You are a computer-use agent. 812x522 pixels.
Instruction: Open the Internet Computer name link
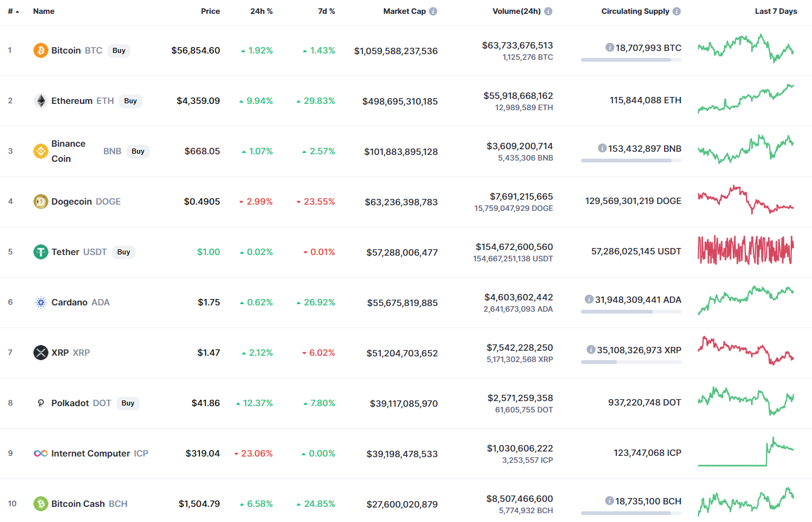(x=91, y=453)
